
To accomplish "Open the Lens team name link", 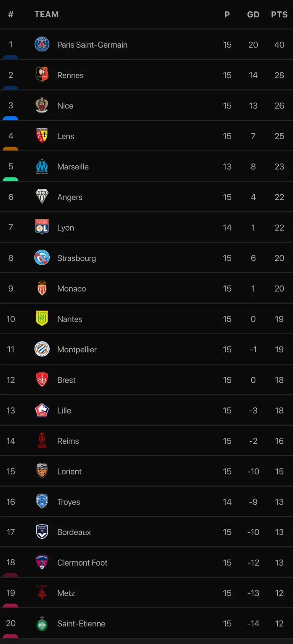I will tap(66, 136).
